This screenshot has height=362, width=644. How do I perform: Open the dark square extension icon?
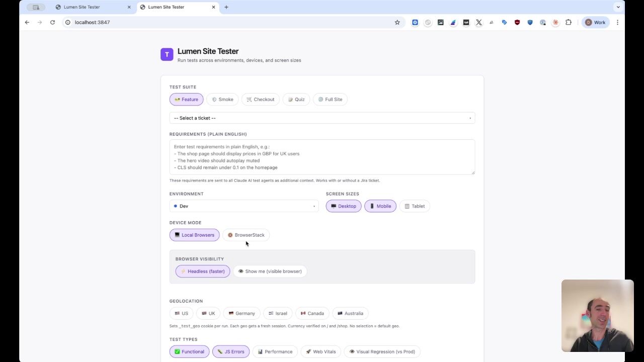click(466, 22)
